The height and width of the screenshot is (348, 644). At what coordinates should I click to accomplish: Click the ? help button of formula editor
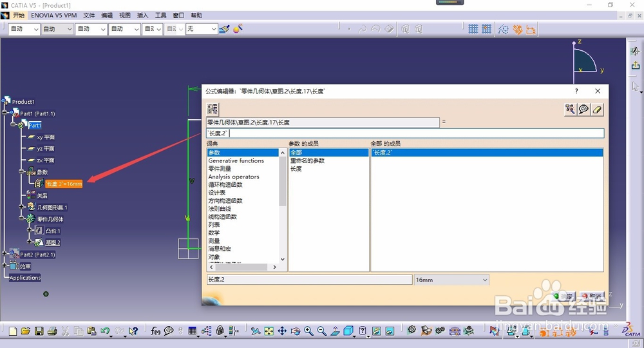tap(576, 92)
